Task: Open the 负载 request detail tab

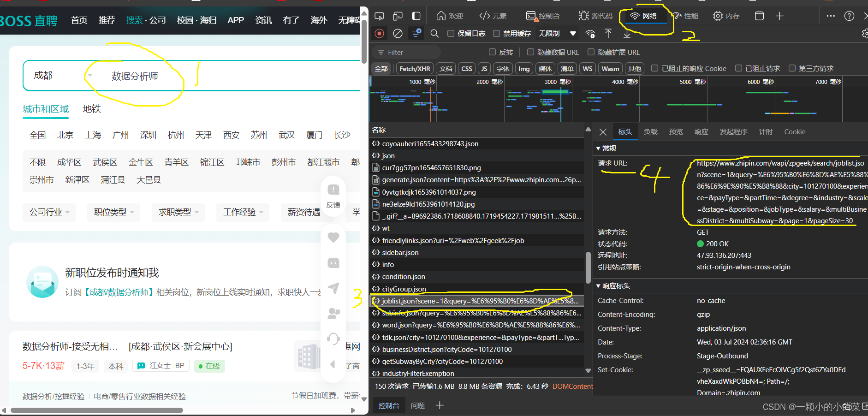Action: click(x=650, y=132)
